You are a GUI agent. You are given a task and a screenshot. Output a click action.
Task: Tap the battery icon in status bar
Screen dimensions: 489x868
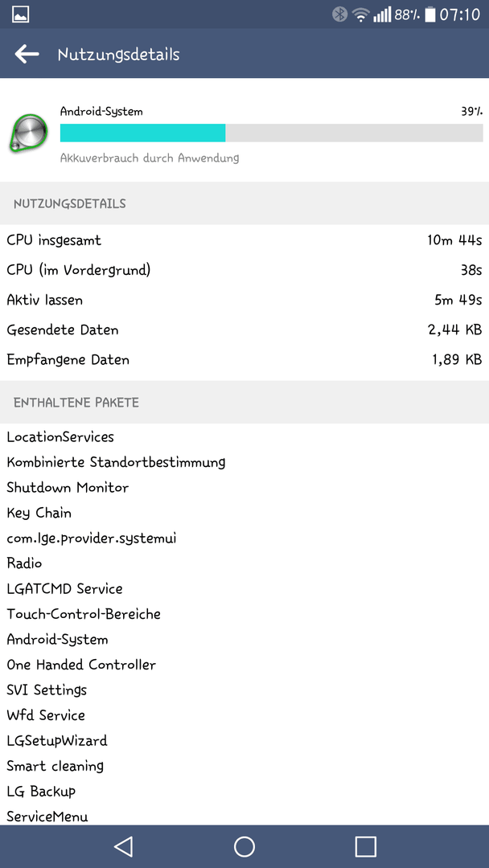[x=429, y=14]
